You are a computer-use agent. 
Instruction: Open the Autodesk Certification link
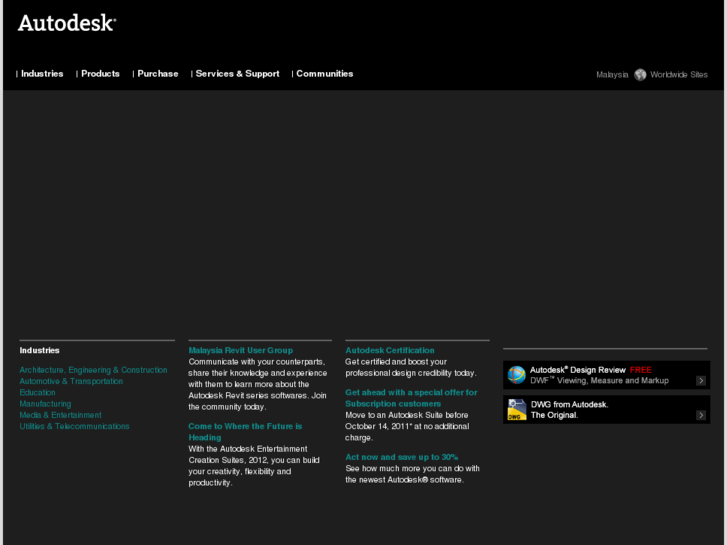click(x=390, y=351)
